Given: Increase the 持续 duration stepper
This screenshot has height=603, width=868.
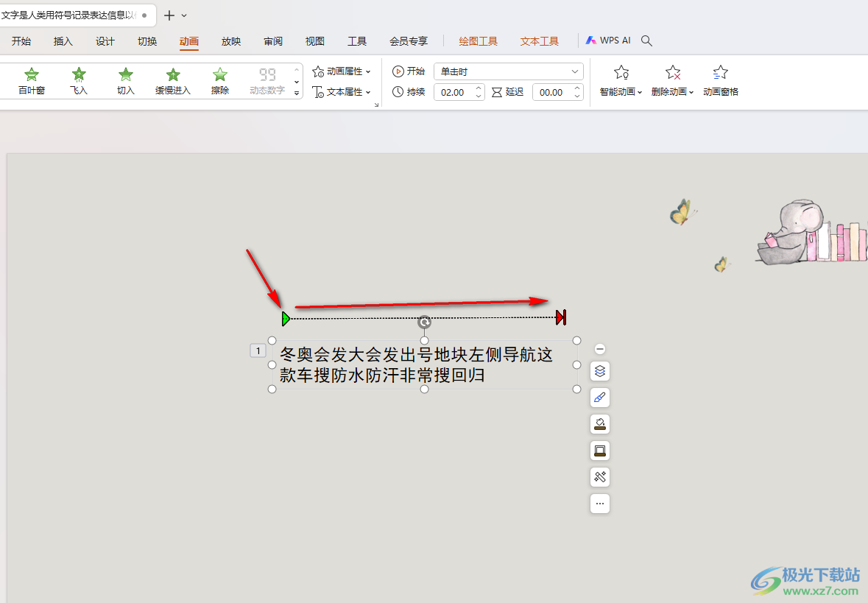Looking at the screenshot, I should point(479,88).
